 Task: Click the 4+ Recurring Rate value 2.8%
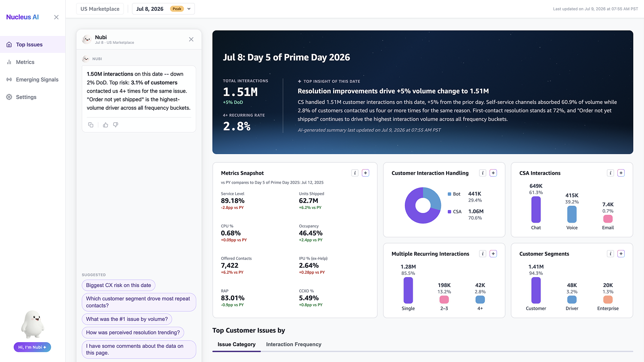237,127
